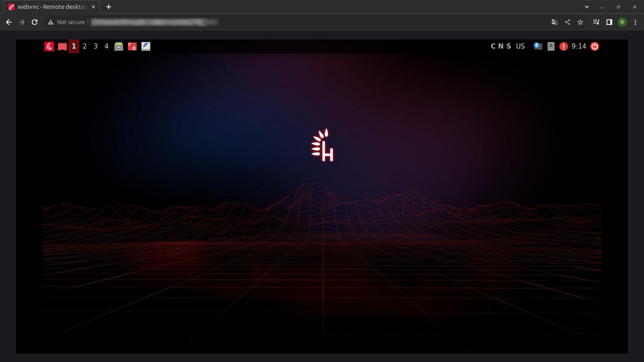Open the media control playlist icon
This screenshot has height=362, width=644.
597,22
